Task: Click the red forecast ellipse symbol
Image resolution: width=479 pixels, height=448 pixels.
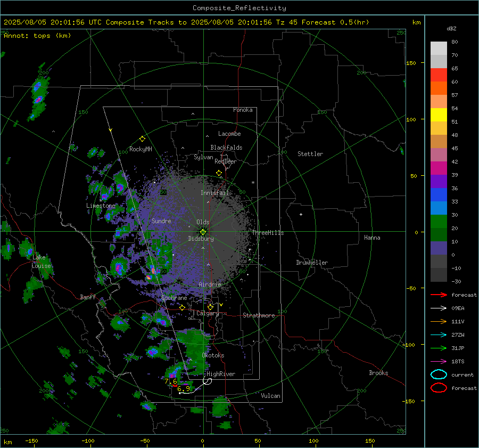Action: (x=439, y=388)
